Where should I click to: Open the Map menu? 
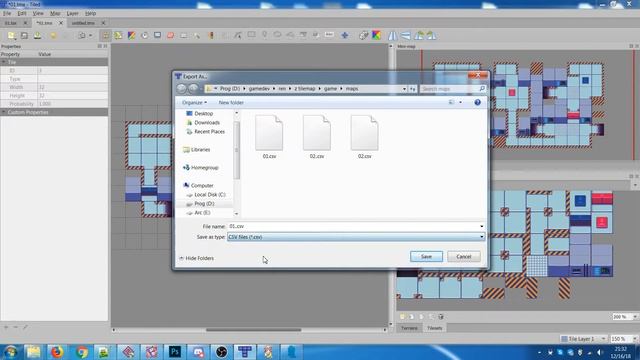[x=55, y=13]
